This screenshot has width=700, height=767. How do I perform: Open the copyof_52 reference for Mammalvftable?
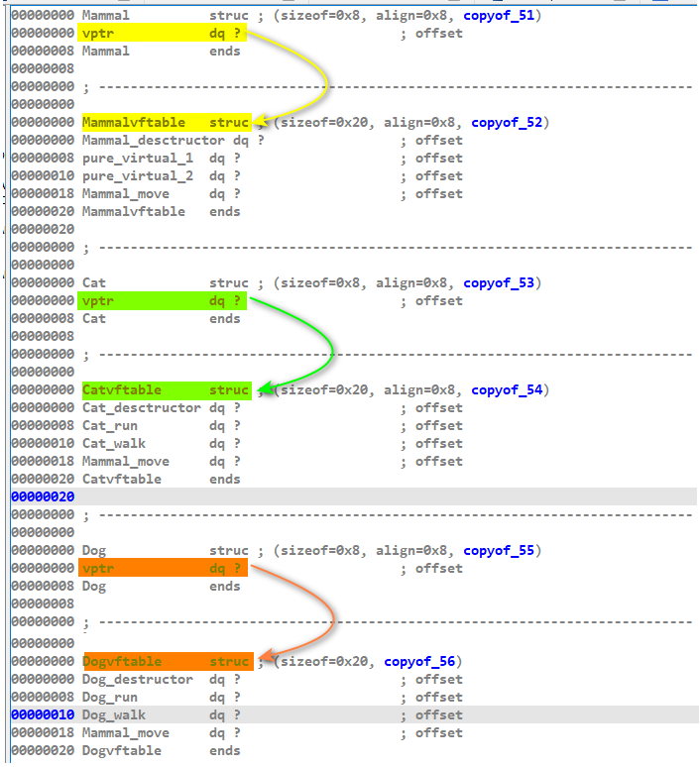coord(507,123)
